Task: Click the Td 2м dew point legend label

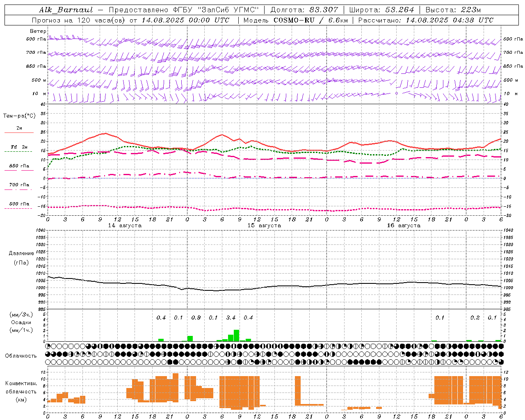Action: (19, 147)
